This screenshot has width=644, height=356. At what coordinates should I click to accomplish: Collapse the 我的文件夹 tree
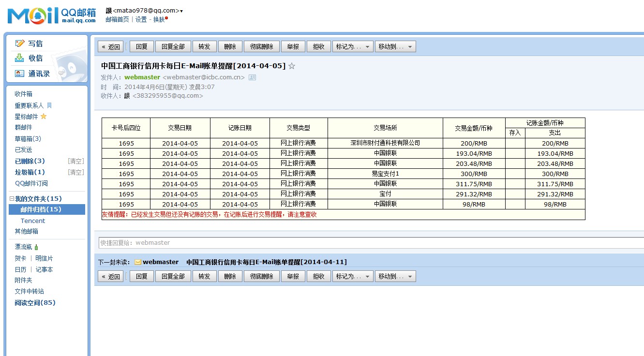pos(12,199)
